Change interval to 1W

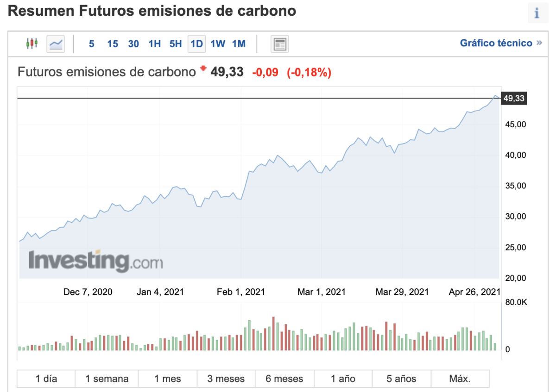[x=218, y=44]
